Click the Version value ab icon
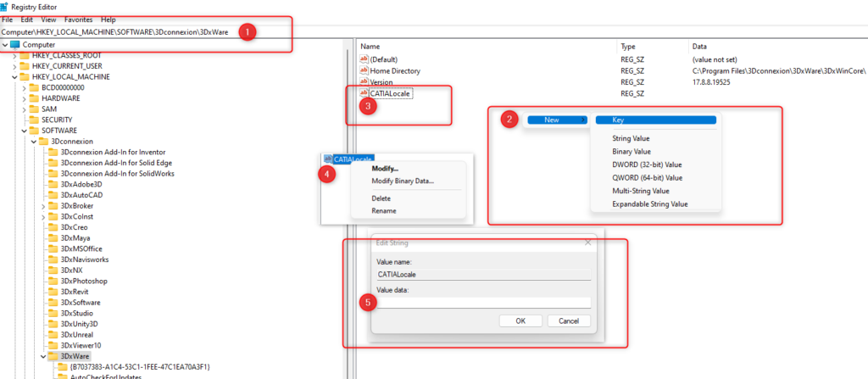Screen dimensions: 868x379 (364, 82)
